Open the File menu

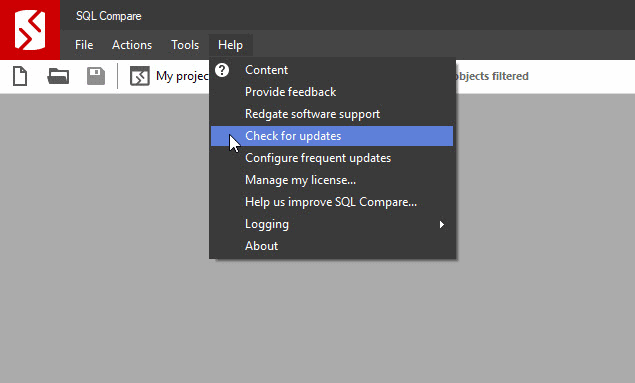84,45
